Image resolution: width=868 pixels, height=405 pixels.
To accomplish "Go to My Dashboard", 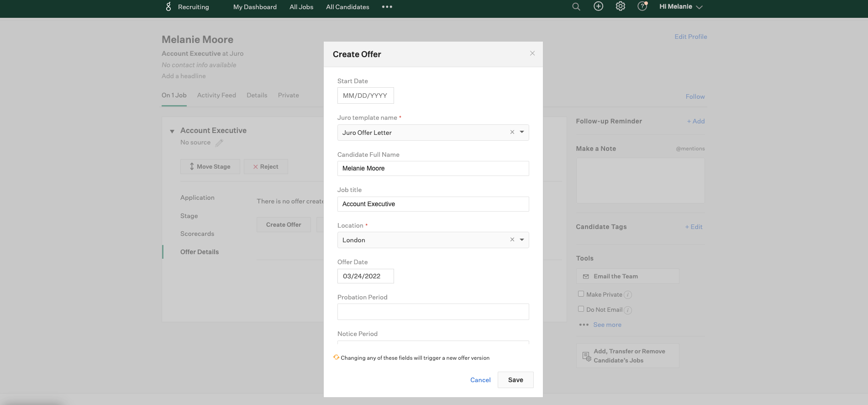I will point(255,7).
